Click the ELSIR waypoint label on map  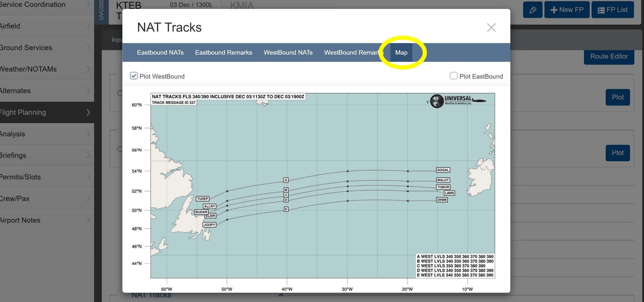pos(211,216)
